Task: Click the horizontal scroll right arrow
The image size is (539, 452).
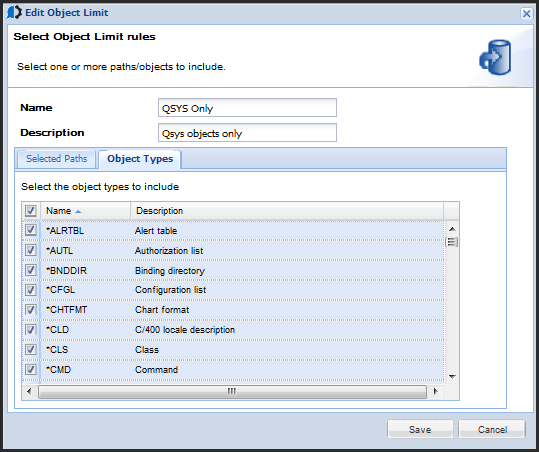Action: (436, 391)
